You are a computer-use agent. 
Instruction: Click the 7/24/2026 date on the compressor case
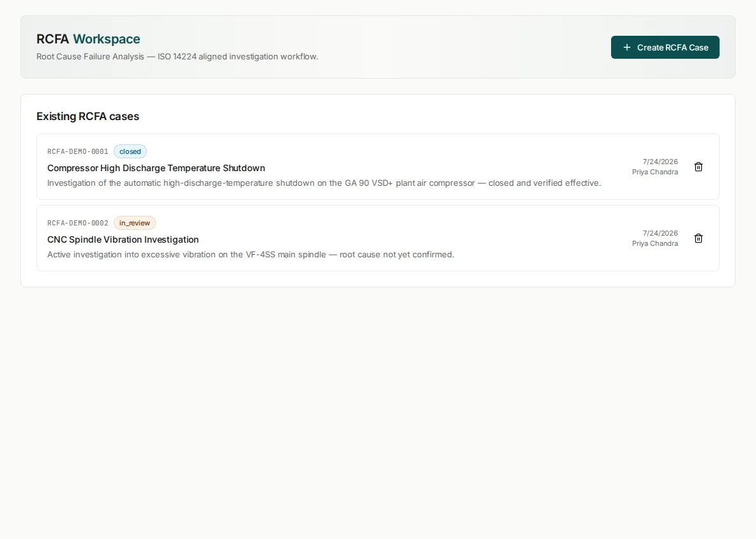pos(660,162)
